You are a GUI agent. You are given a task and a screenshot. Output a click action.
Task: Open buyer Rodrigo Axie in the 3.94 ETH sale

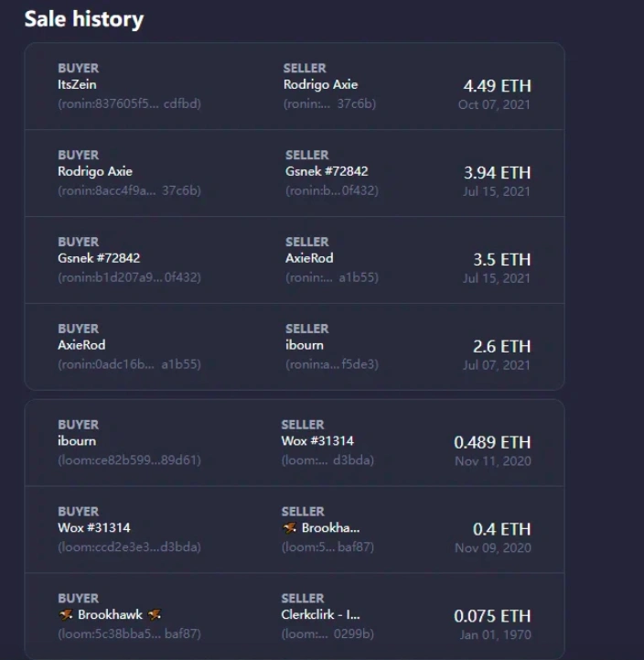pyautogui.click(x=95, y=171)
